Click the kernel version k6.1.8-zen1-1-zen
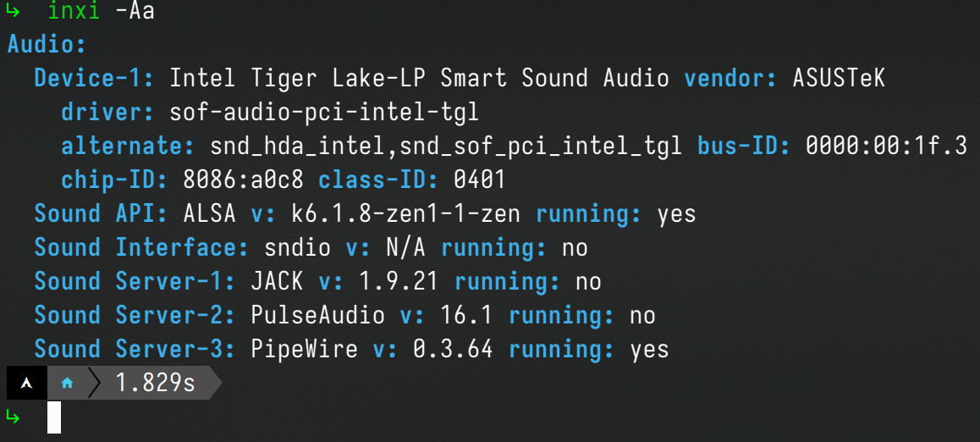 (405, 214)
